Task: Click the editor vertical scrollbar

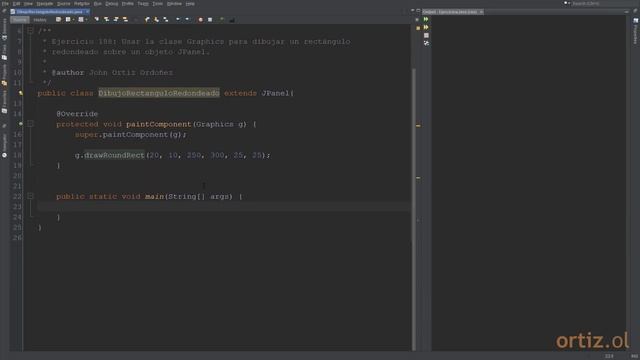Action: point(413,208)
